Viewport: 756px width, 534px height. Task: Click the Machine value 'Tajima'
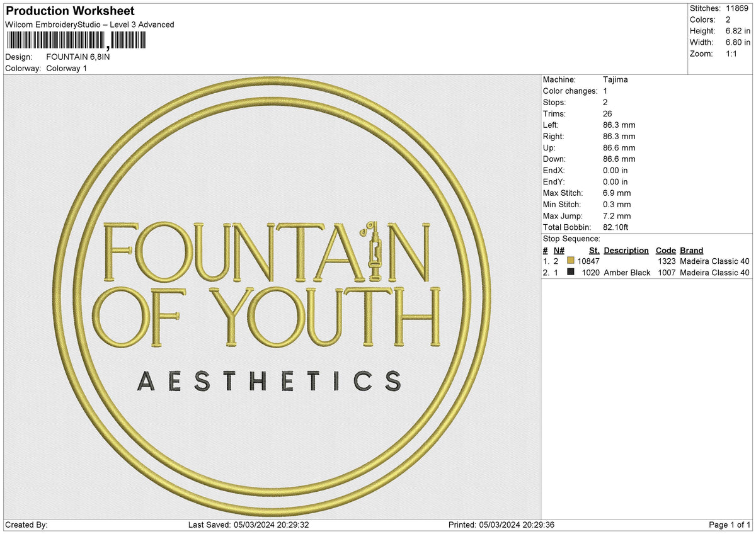(616, 79)
